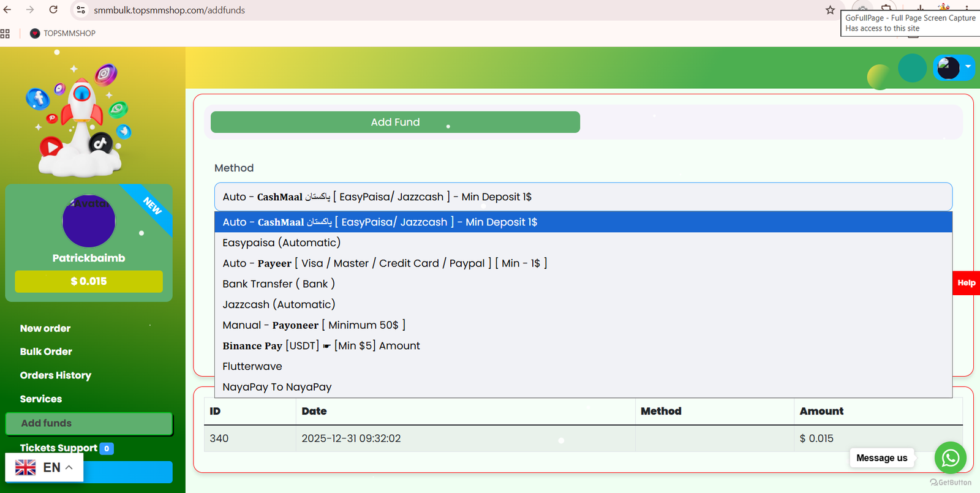Open the TOPSMMSHOP bookmark
Viewport: 980px width, 493px height.
[x=63, y=33]
